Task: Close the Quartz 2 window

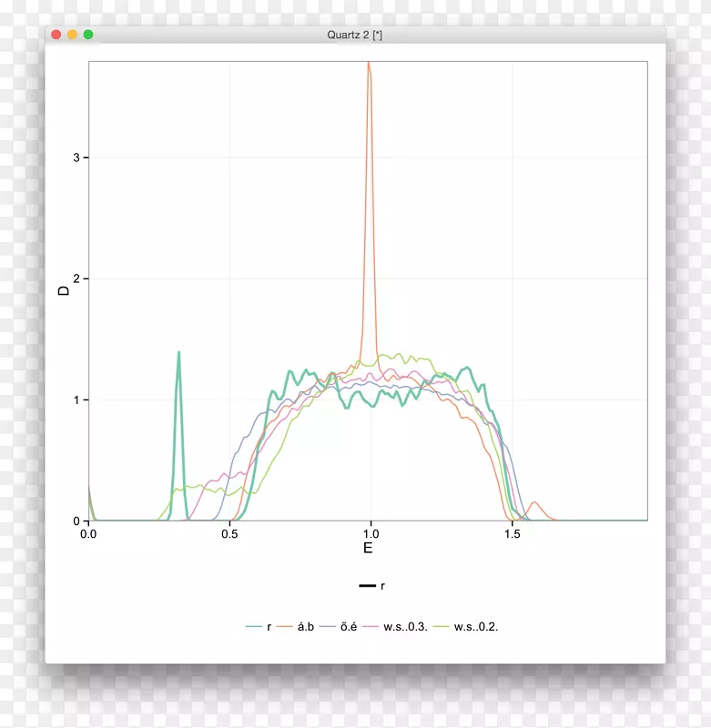Action: point(56,35)
